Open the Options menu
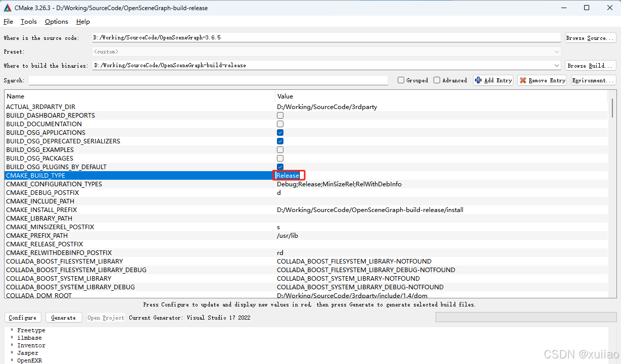The width and height of the screenshot is (621, 364). [56, 21]
